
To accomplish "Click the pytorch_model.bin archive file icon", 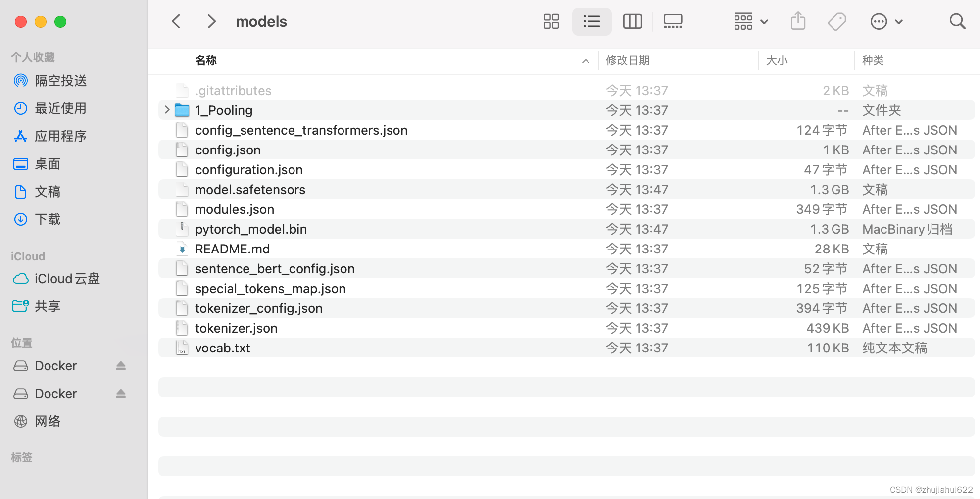I will point(182,229).
